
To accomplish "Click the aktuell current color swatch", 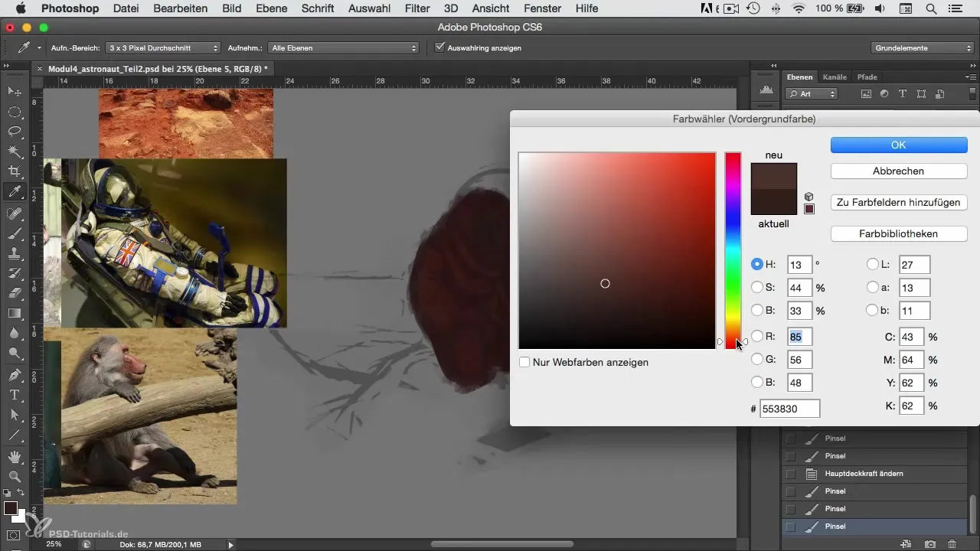I will click(x=774, y=201).
